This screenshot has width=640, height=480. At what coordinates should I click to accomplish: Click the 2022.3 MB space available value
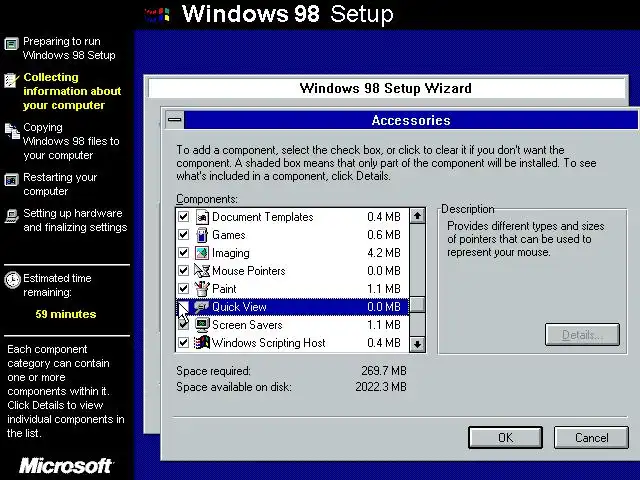click(x=381, y=387)
